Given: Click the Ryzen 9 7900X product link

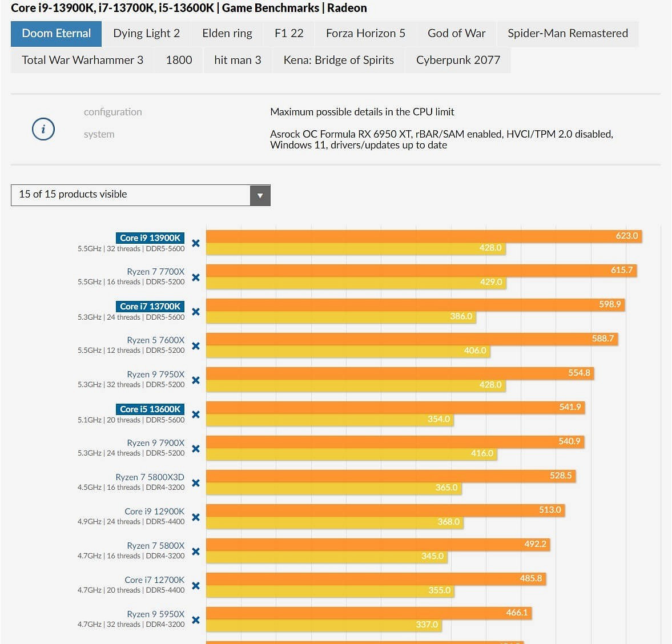Looking at the screenshot, I should (155, 443).
